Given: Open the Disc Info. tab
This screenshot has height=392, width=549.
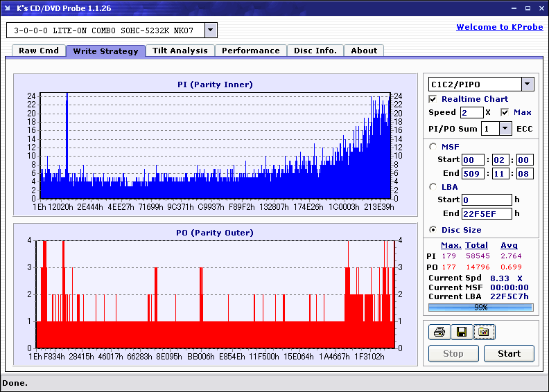Looking at the screenshot, I should (315, 51).
